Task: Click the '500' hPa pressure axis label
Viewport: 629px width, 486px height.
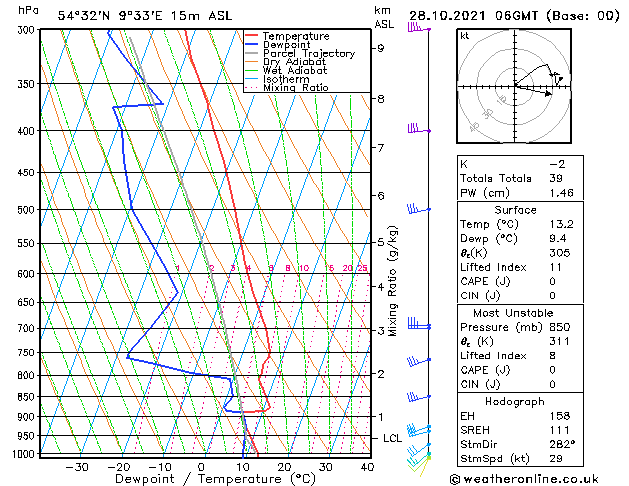Action: click(x=26, y=210)
